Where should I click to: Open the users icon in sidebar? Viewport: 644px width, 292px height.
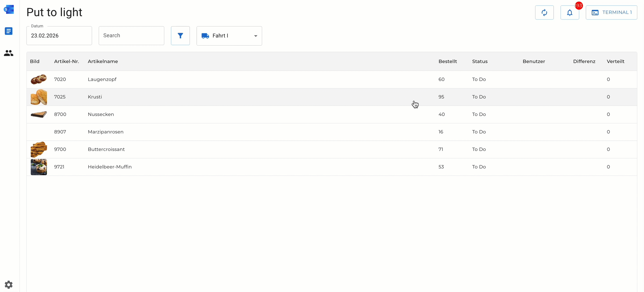coord(9,53)
